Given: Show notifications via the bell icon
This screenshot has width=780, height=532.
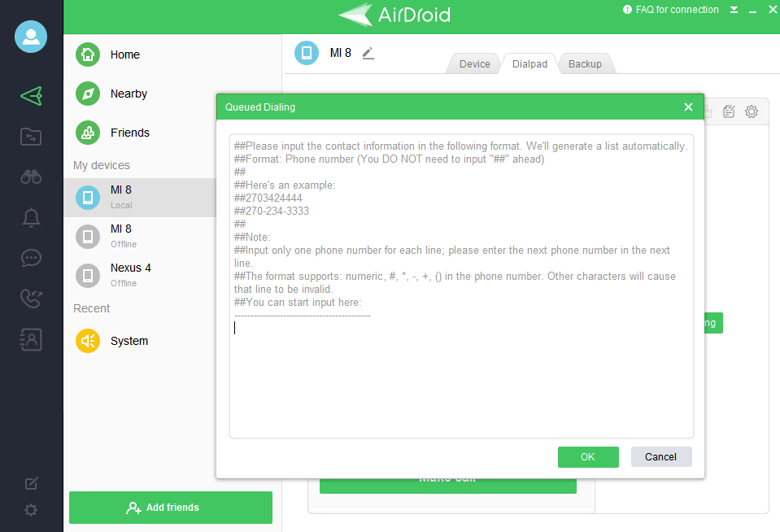Looking at the screenshot, I should click(31, 217).
